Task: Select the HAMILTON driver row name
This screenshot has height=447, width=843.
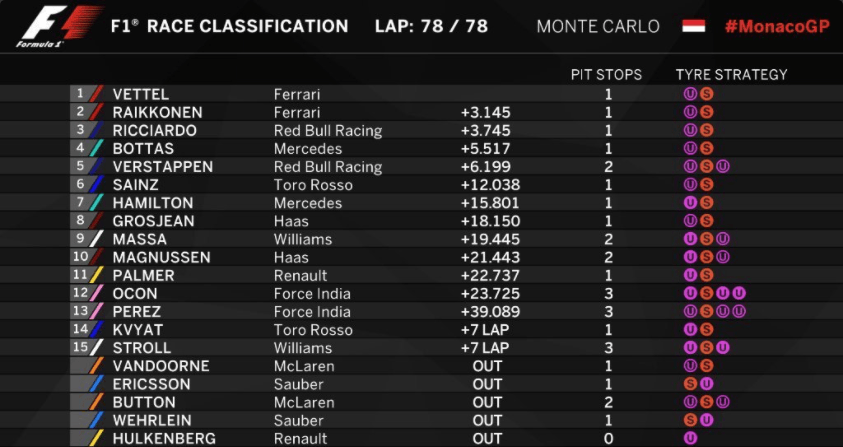Action: pos(154,203)
